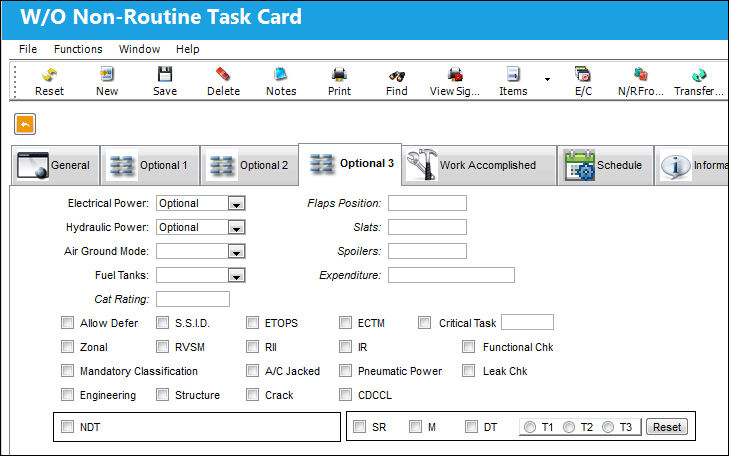
Task: Save the task card via Save icon
Action: [165, 74]
